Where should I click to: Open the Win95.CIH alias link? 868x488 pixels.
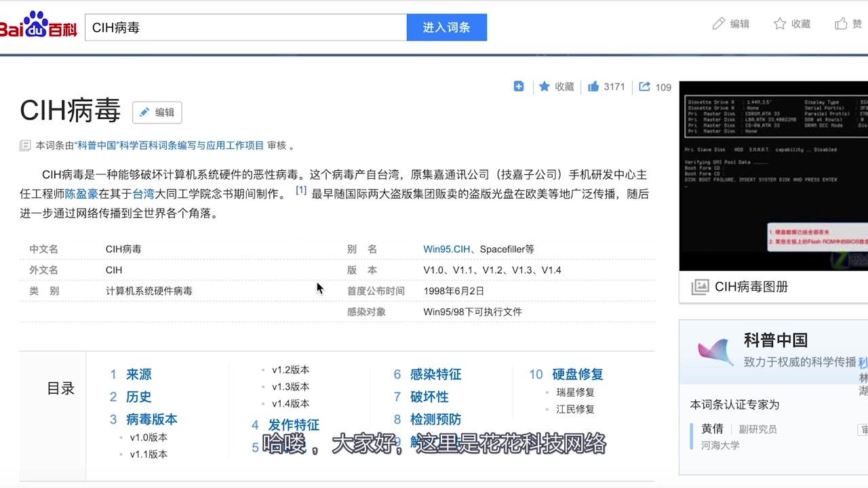[446, 249]
